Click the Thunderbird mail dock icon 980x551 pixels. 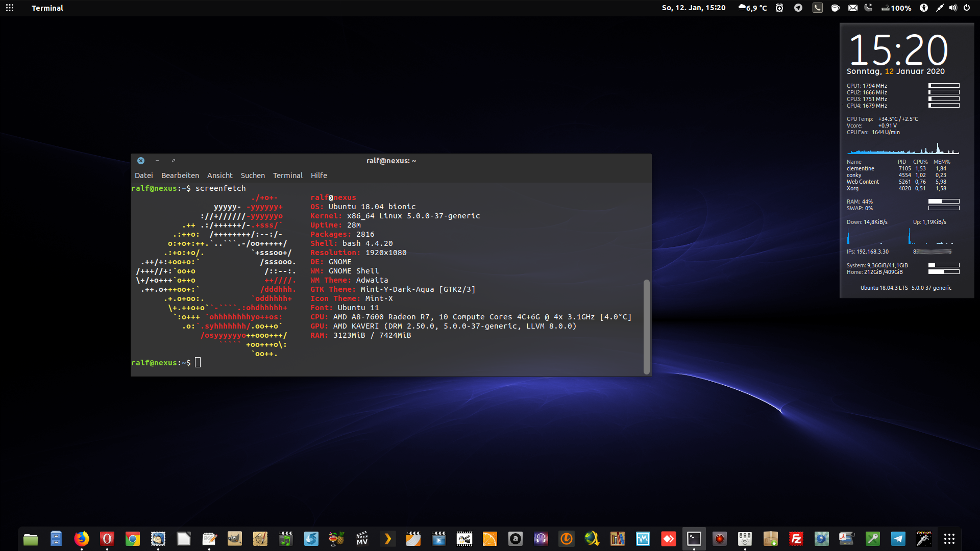pos(158,539)
